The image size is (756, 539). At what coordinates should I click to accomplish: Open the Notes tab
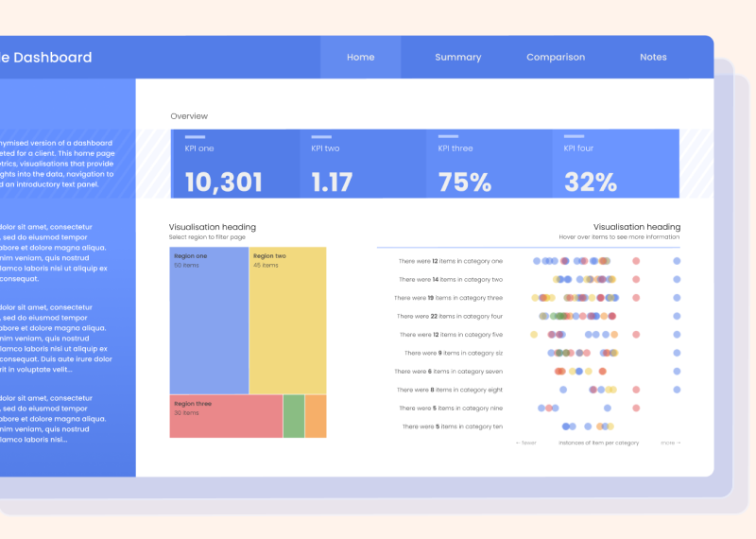click(653, 57)
